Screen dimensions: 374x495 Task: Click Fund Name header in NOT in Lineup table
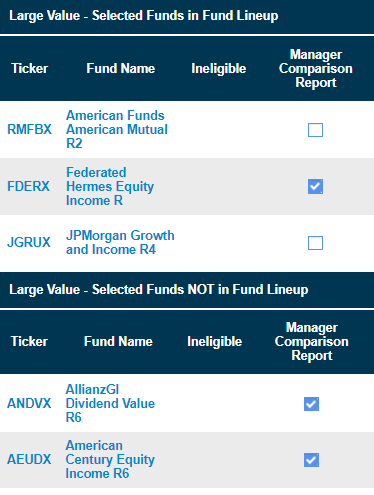(118, 341)
